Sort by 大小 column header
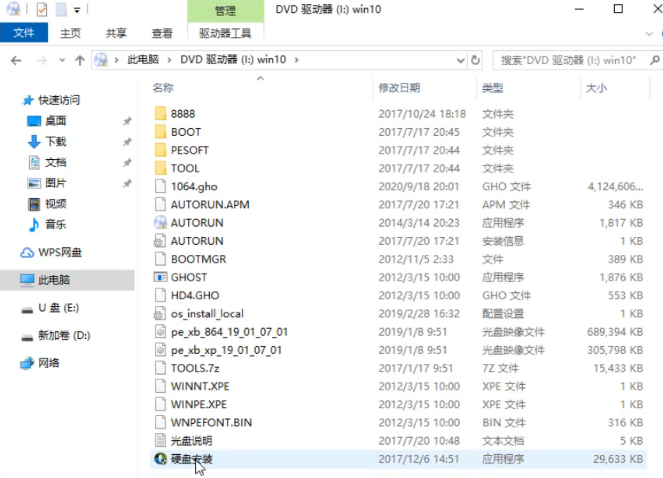This screenshot has height=478, width=663. (596, 88)
